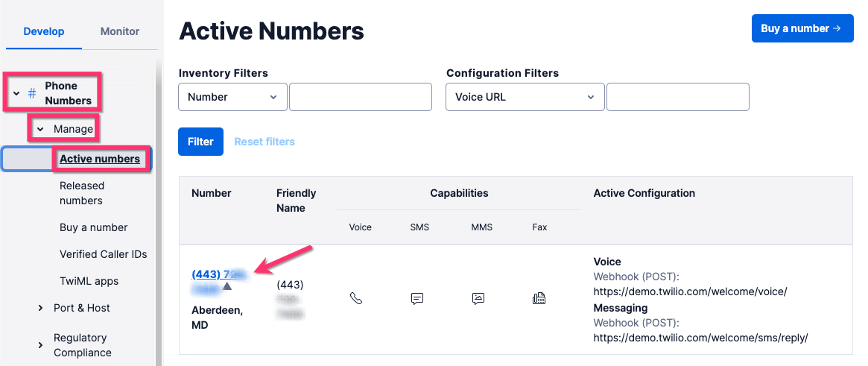The width and height of the screenshot is (868, 366).
Task: Collapse the Phone Numbers section chevron
Action: (16, 94)
